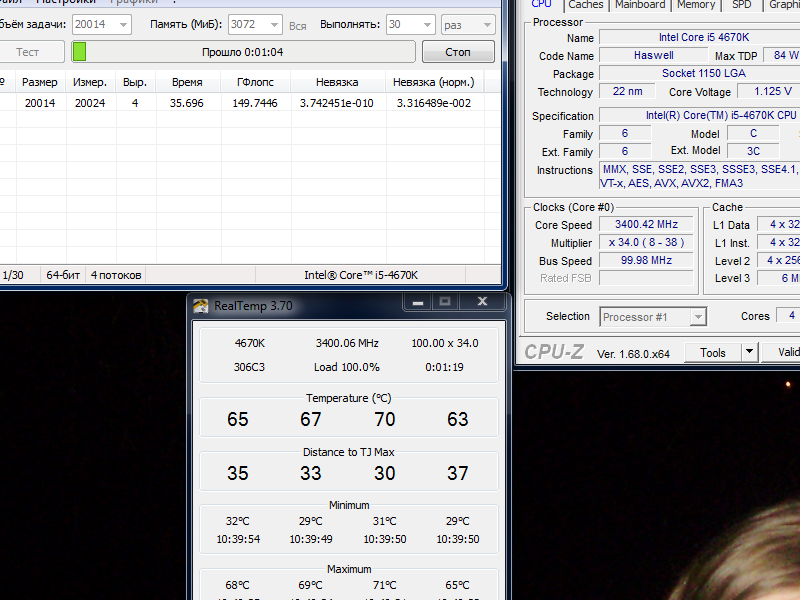Click the maximum 71°C reading
This screenshot has height=600, width=800.
point(385,585)
